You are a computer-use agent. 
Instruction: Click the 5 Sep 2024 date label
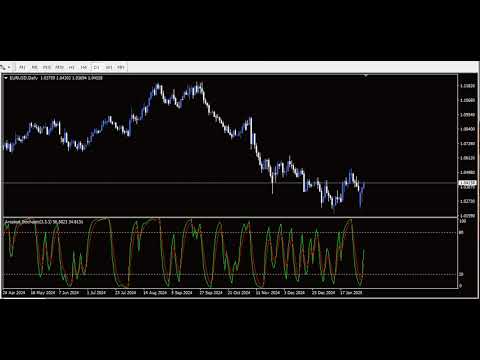[182, 293]
